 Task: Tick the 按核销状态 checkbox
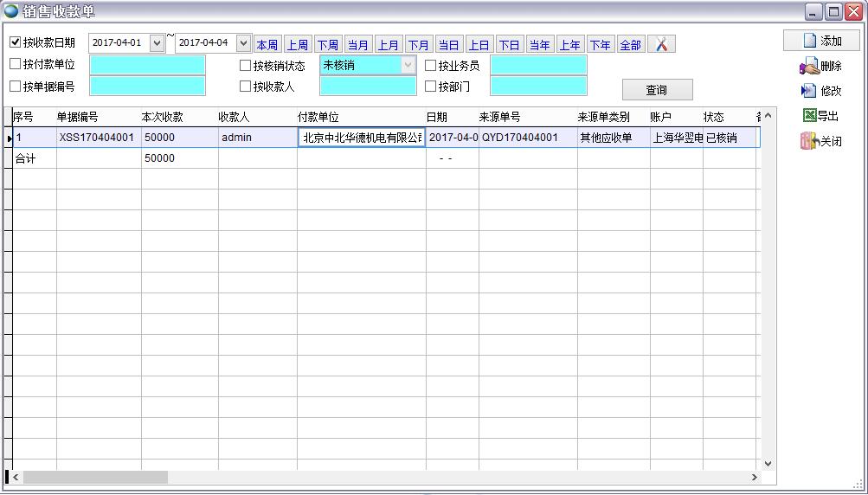[246, 65]
